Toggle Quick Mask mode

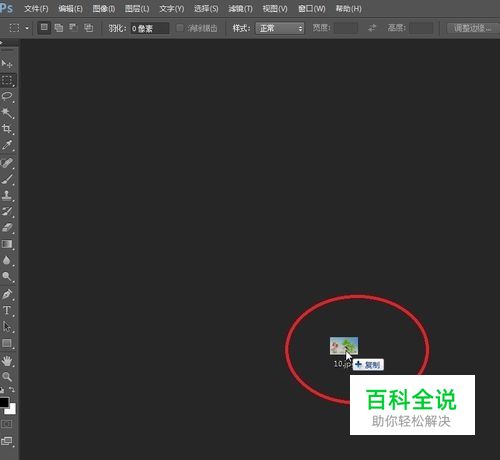click(7, 424)
